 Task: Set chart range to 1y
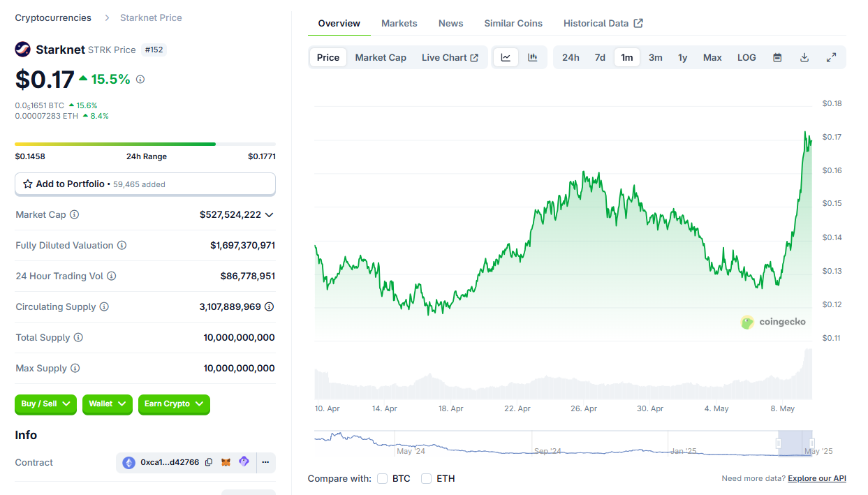pyautogui.click(x=682, y=57)
